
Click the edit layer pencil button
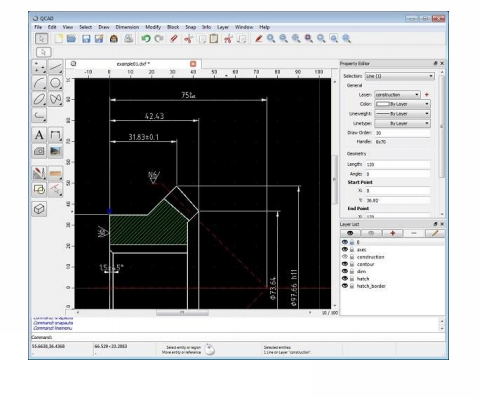coord(435,233)
